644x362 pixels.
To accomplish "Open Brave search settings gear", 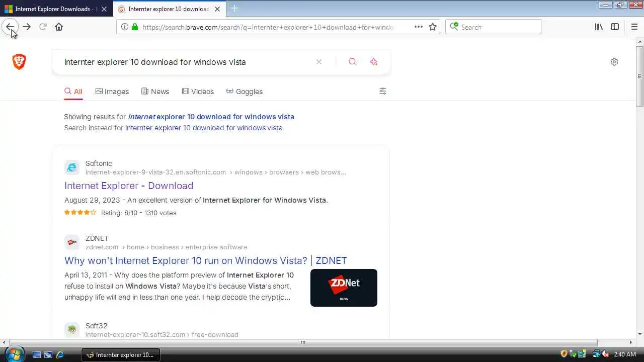I will [614, 62].
